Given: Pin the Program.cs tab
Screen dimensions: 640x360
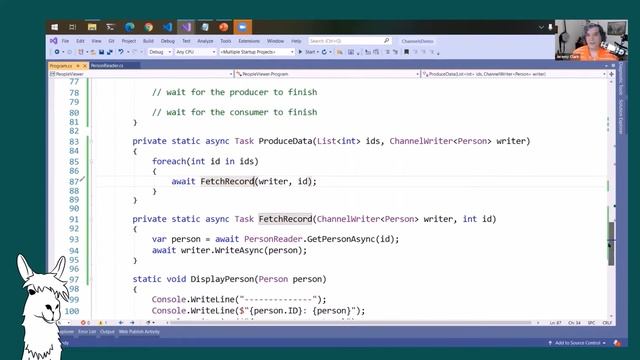Looking at the screenshot, I should click(78, 66).
